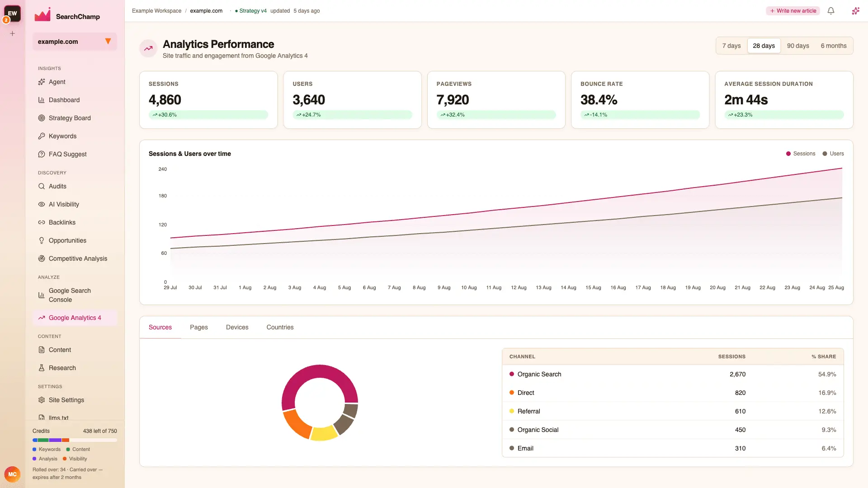Click the Audits magnifier icon
Screen dimensions: 868x488
(x=42, y=186)
